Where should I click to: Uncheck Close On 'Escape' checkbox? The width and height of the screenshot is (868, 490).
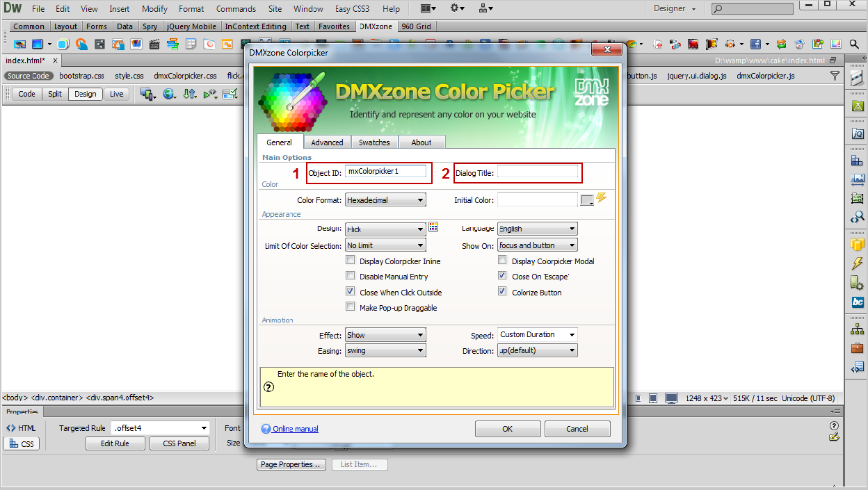(x=502, y=276)
